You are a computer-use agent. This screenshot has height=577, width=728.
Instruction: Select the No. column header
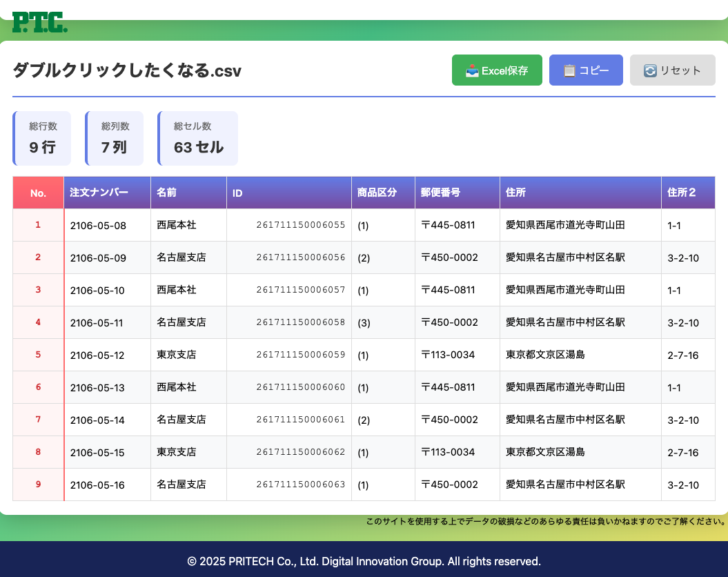[38, 193]
